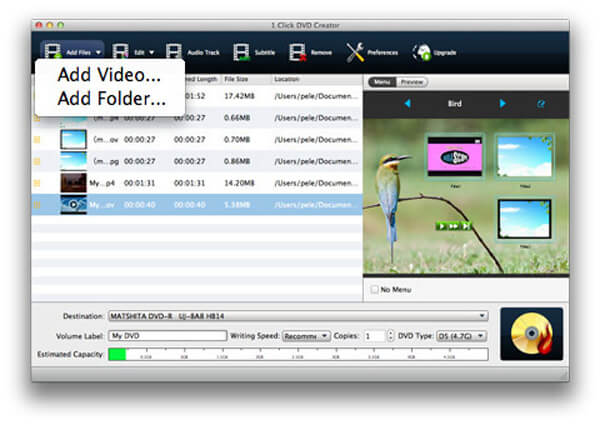Screen dimensions: 600x425
Task: Select the 0.70MB file thumbnail
Action: [x=73, y=139]
